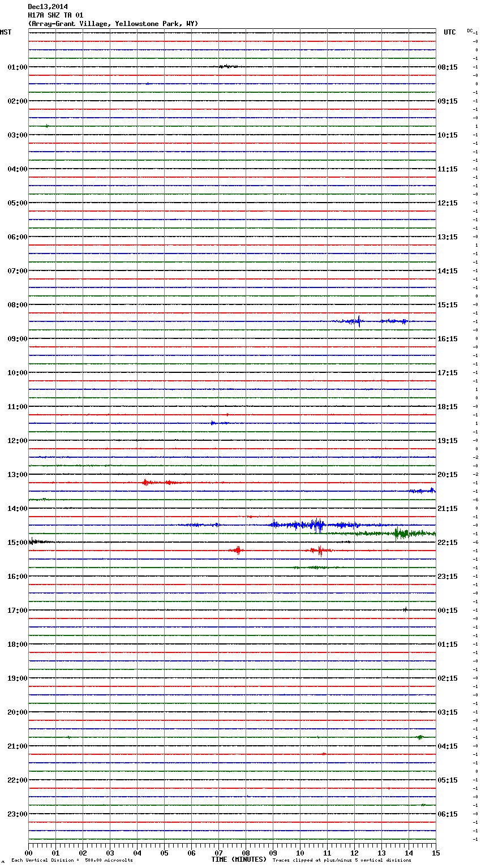Select the 02:00 MST row label
This screenshot has height=868, width=481.
pyautogui.click(x=18, y=101)
